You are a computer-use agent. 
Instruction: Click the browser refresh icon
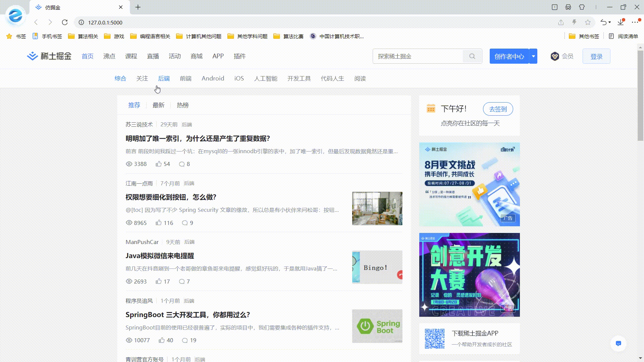coord(65,22)
